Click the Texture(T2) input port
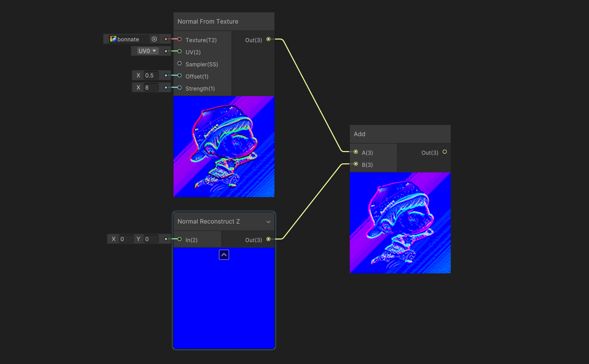Image resolution: width=589 pixels, height=364 pixels. point(180,39)
